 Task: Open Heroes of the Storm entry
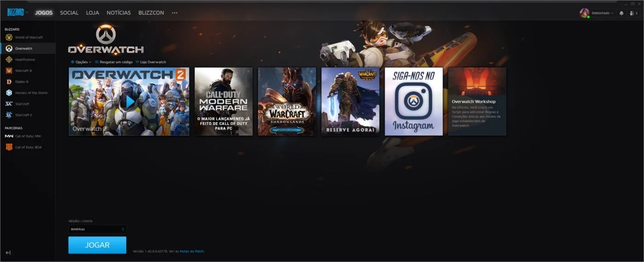tap(28, 93)
